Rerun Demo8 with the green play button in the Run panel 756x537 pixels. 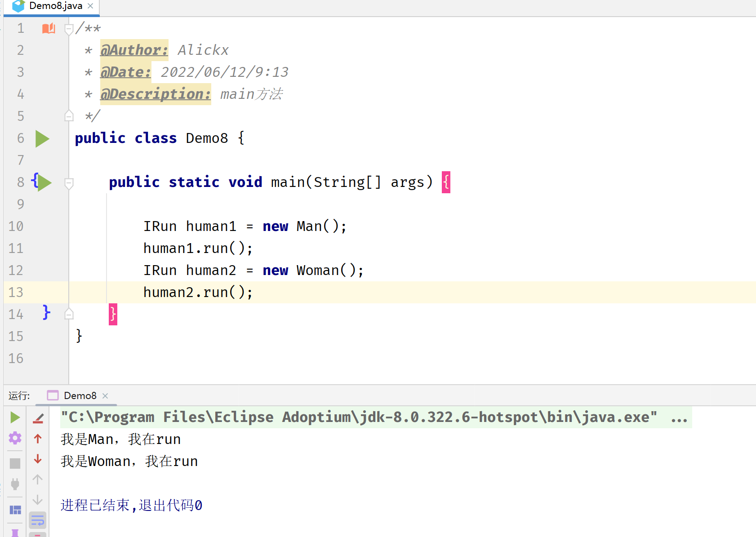point(15,417)
